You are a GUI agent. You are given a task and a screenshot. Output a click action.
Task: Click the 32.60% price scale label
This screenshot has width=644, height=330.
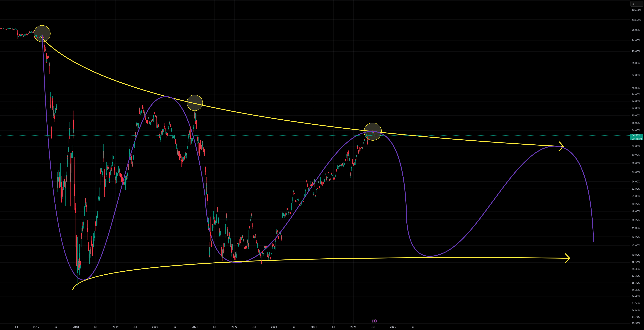(635, 310)
